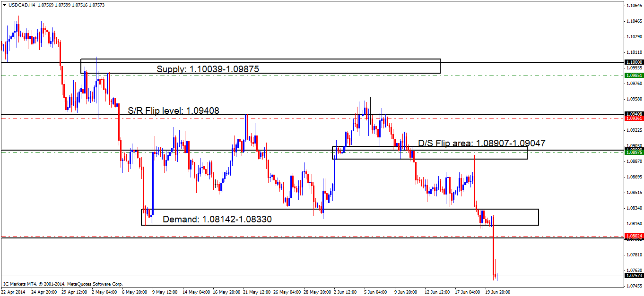
Task: Click the '14 May 04:00' time label
Action: click(x=196, y=292)
